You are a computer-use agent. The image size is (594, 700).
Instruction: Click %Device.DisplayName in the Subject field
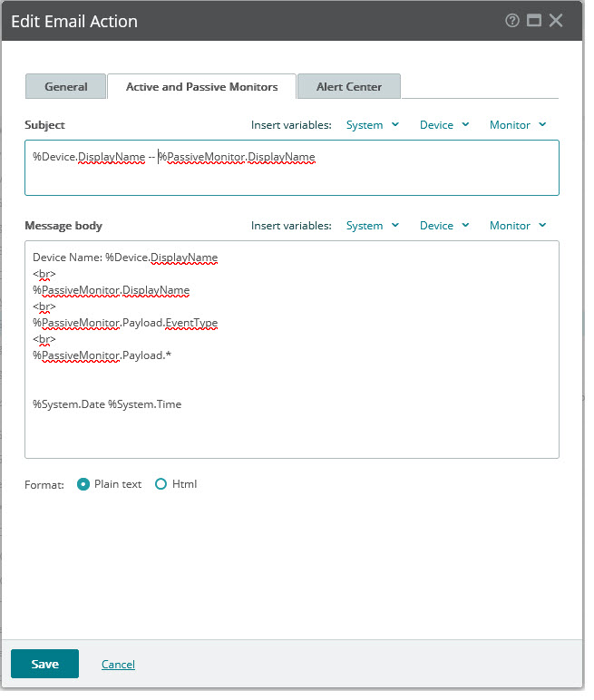coord(89,157)
